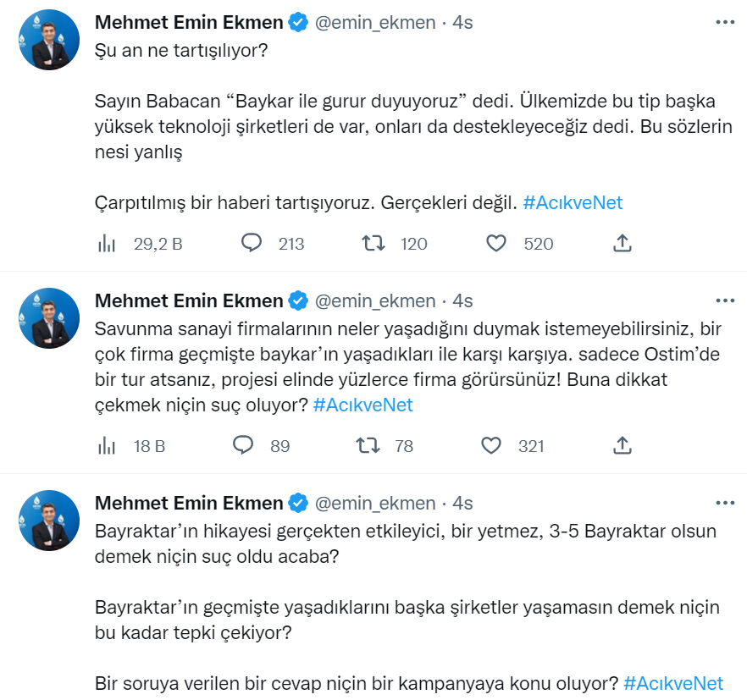Open more options menu on second tweet
The height and width of the screenshot is (700, 747).
point(725,300)
